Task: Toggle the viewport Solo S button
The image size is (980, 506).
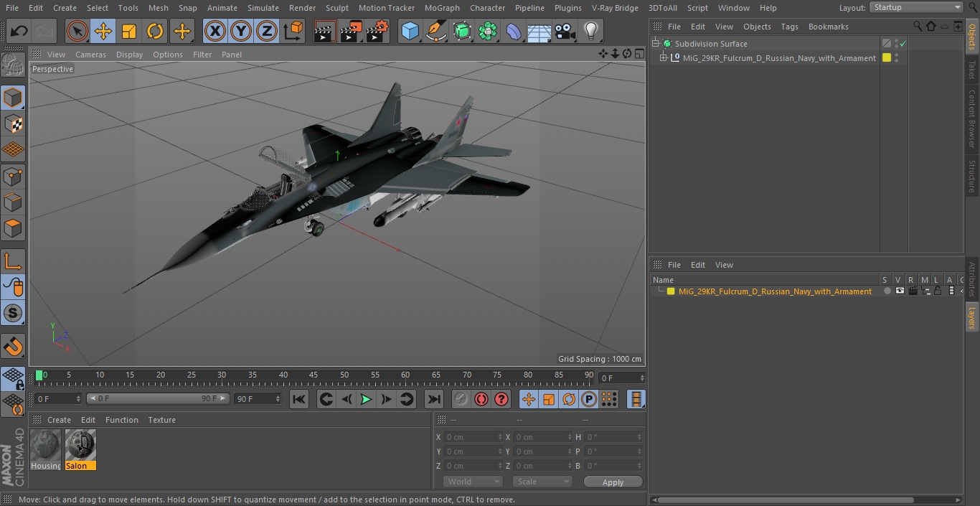Action: tap(13, 314)
